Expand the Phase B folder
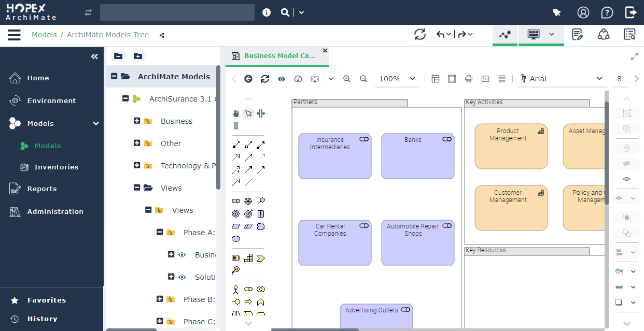 point(160,299)
